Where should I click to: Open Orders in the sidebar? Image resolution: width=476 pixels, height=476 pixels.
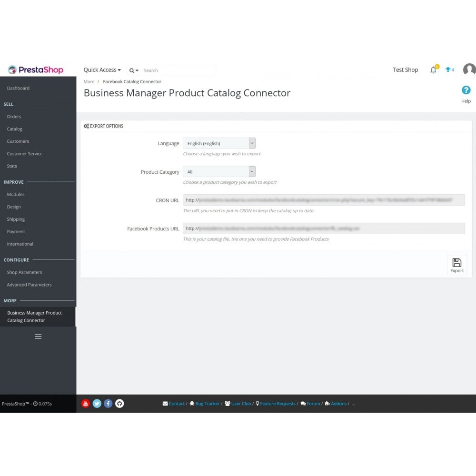click(14, 117)
